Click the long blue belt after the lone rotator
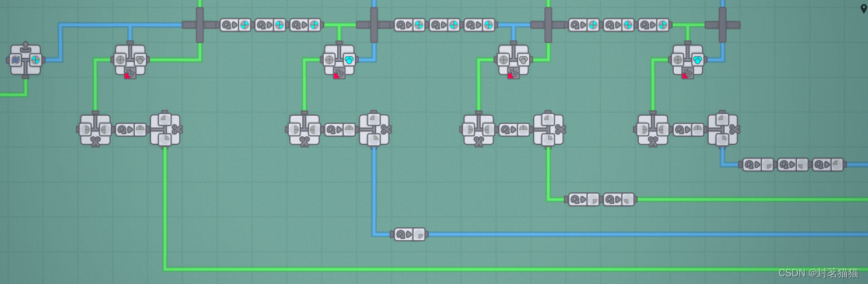 (647, 234)
